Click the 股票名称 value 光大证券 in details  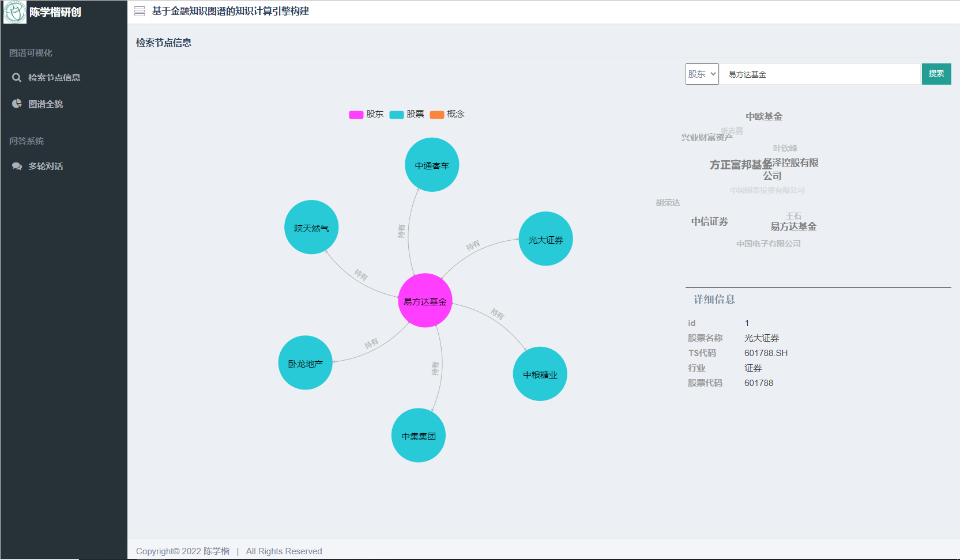(x=762, y=338)
